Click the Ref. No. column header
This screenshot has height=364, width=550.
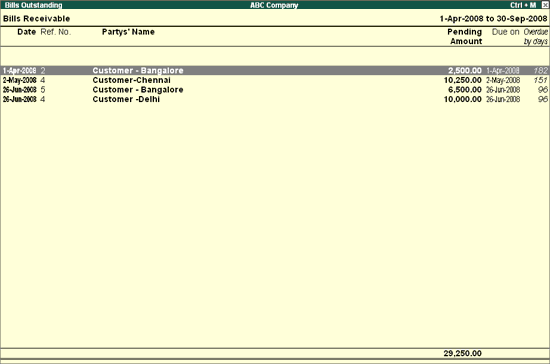pyautogui.click(x=56, y=32)
